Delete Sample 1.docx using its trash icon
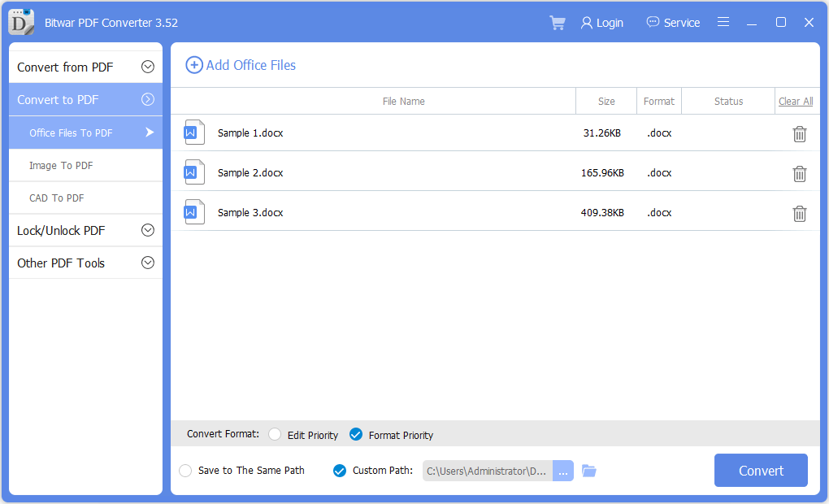Screen dimensions: 829x504 (x=799, y=133)
